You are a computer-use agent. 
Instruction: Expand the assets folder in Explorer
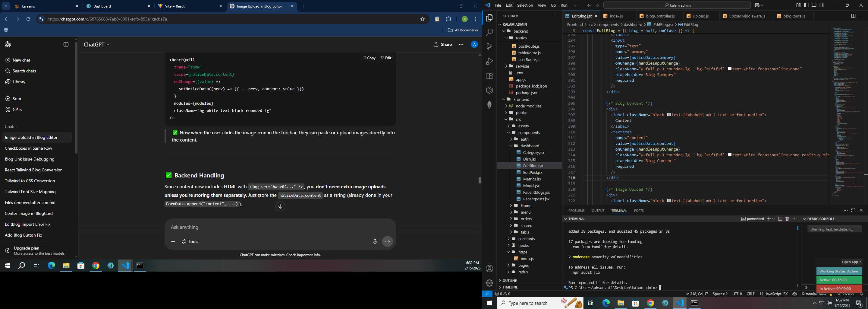508,126
